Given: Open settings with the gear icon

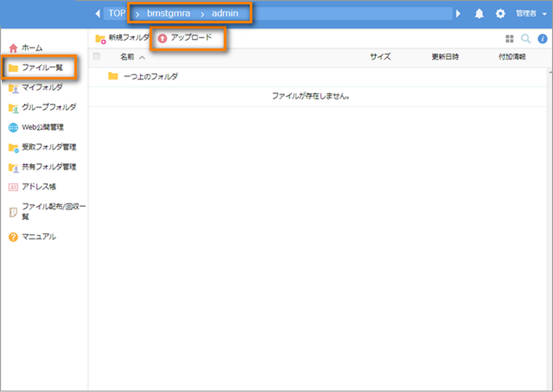Looking at the screenshot, I should (x=500, y=13).
